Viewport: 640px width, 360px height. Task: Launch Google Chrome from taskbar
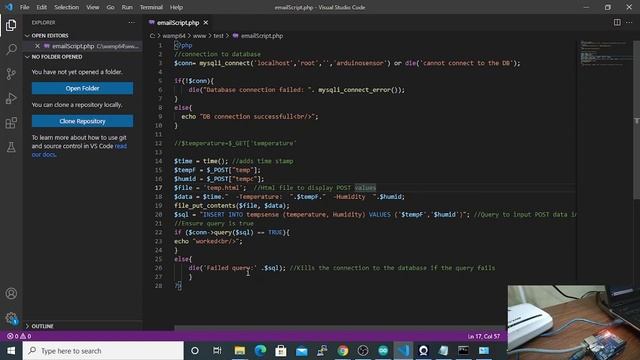tap(343, 351)
